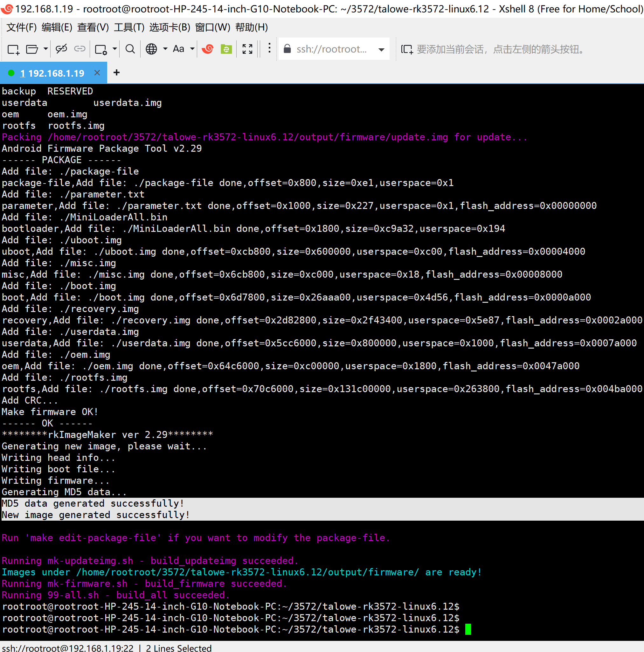The height and width of the screenshot is (652, 644).
Task: Expand the address bar dropdown arrow
Action: (x=381, y=50)
